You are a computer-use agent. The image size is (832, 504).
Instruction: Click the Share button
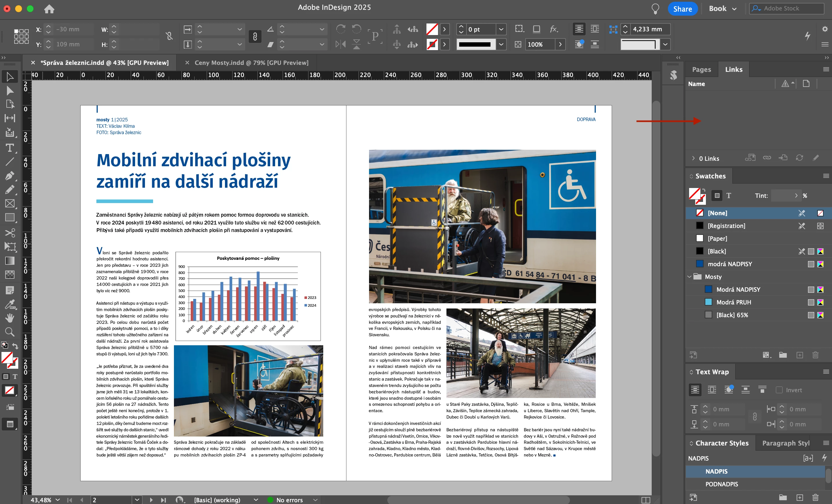[682, 9]
